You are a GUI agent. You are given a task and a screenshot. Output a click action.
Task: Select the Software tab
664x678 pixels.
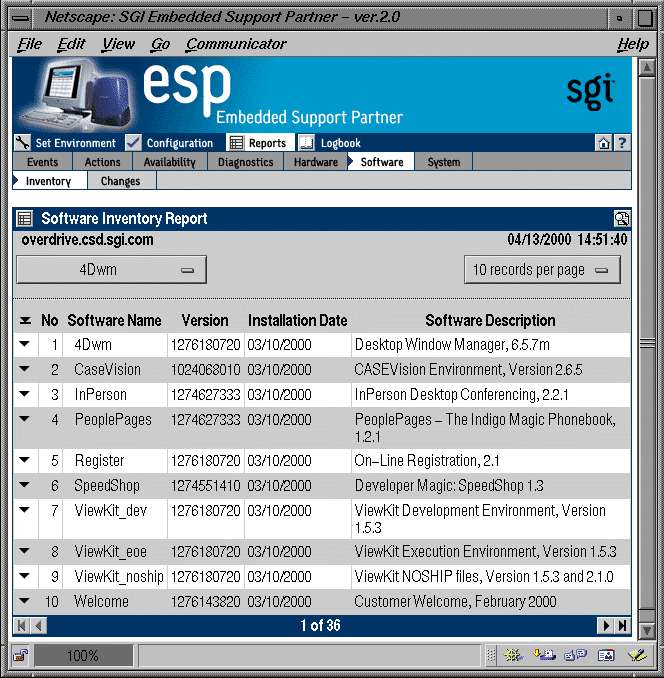(x=381, y=162)
